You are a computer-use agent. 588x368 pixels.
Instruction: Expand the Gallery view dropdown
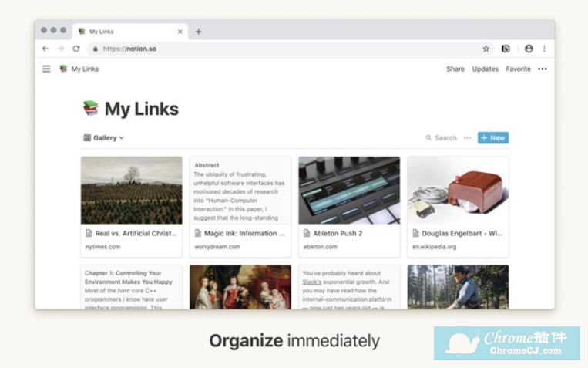(x=104, y=138)
